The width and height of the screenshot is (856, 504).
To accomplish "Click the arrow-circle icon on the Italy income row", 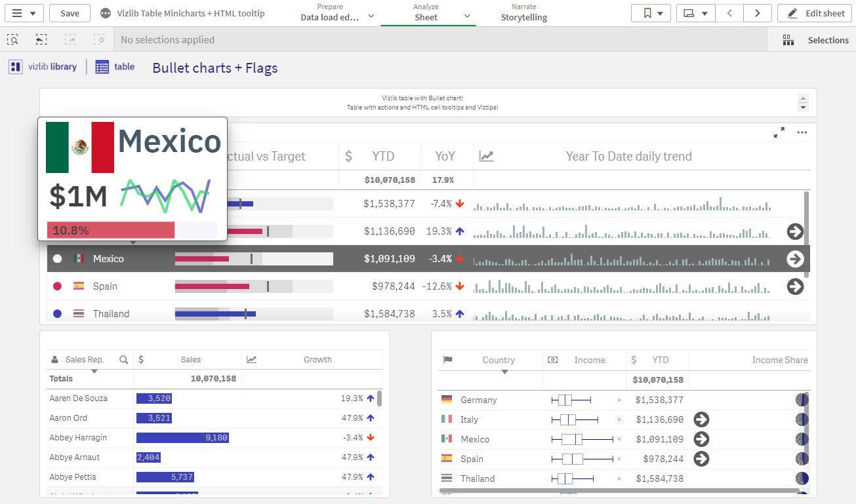I will pos(701,419).
